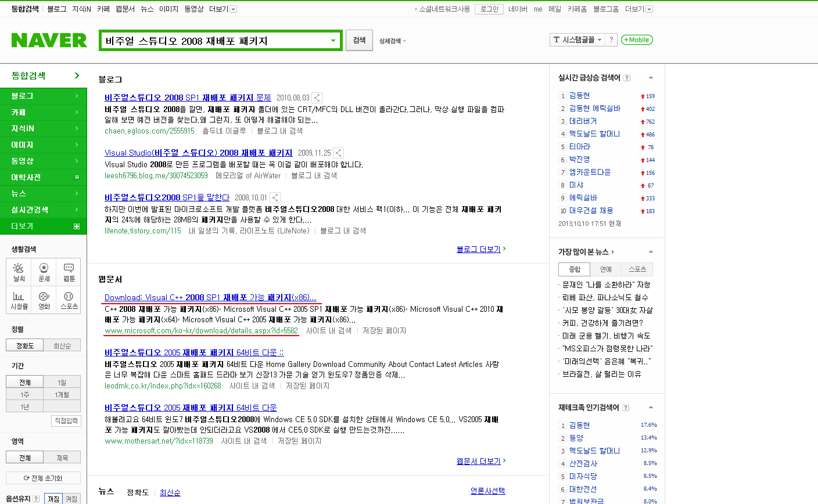Click the +Mobile badge
Image resolution: width=818 pixels, height=504 pixels.
point(637,40)
